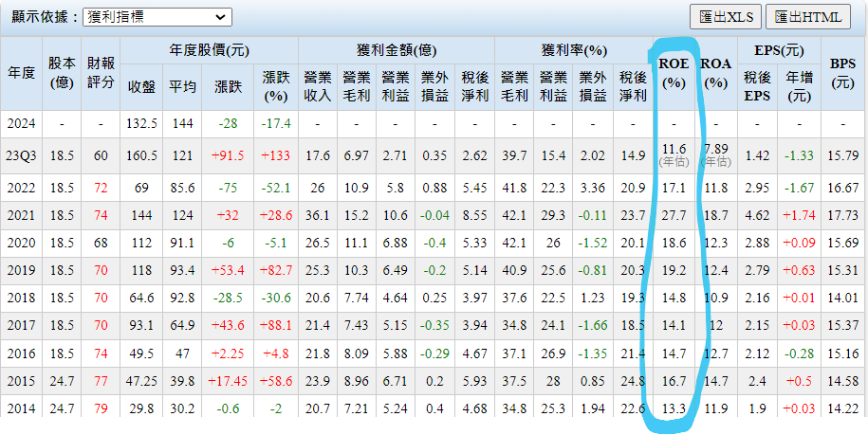
Task: Click the 稅後EPS column header
Action: (x=757, y=86)
